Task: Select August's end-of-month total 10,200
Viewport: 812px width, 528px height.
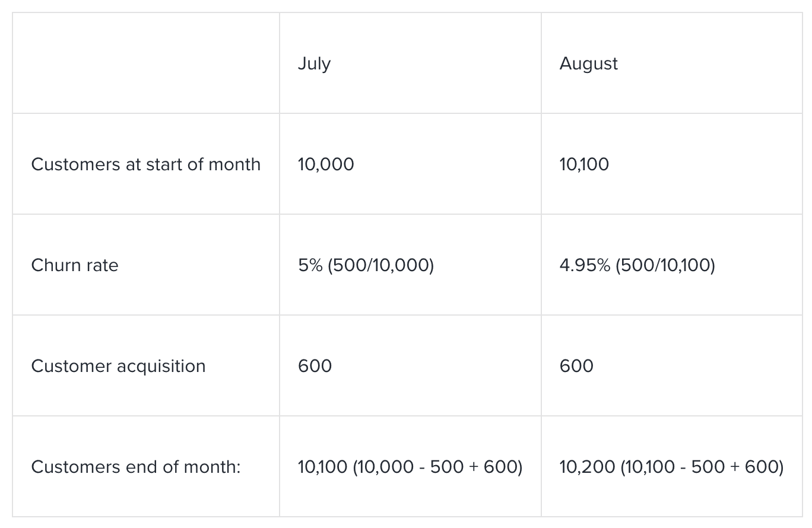Action: coord(587,467)
